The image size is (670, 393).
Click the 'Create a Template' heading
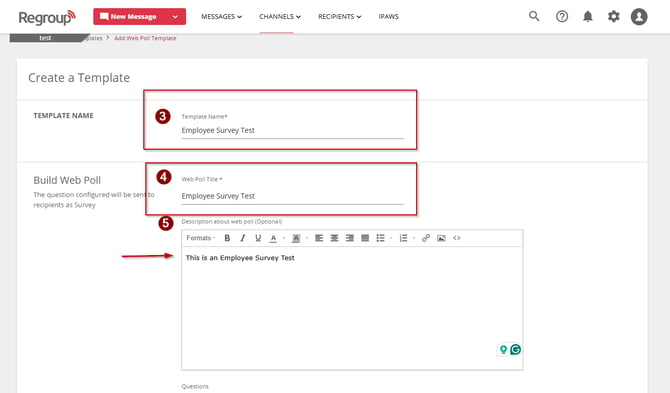point(79,78)
